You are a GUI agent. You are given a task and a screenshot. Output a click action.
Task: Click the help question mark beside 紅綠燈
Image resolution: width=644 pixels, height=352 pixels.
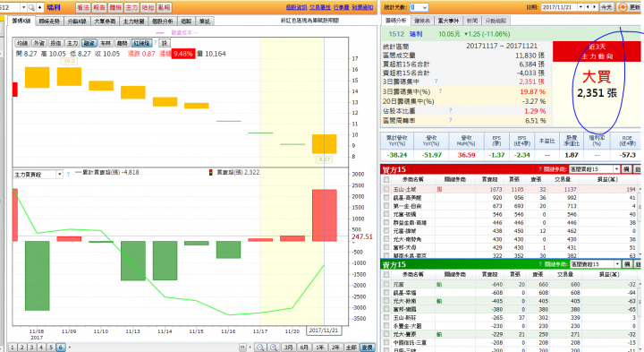(x=156, y=43)
